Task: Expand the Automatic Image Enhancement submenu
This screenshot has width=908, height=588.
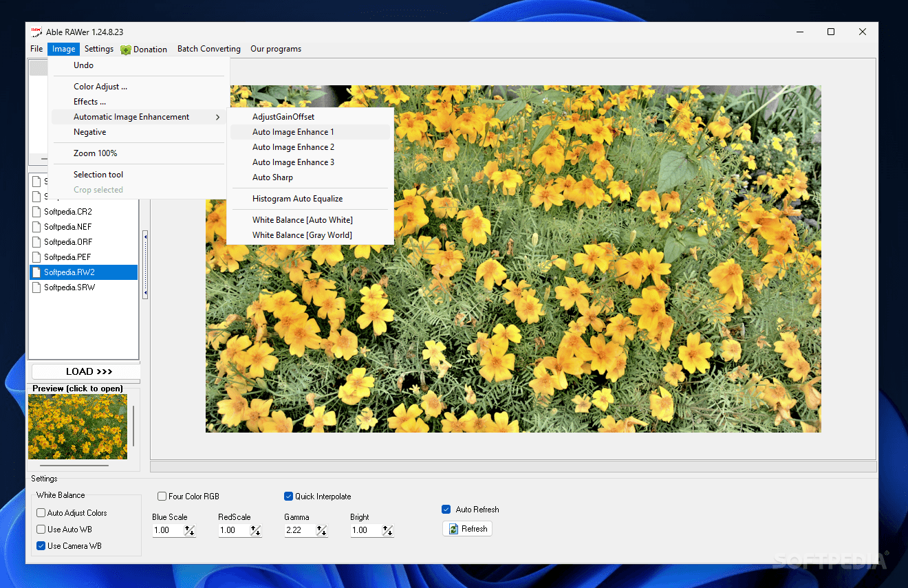Action: click(139, 117)
